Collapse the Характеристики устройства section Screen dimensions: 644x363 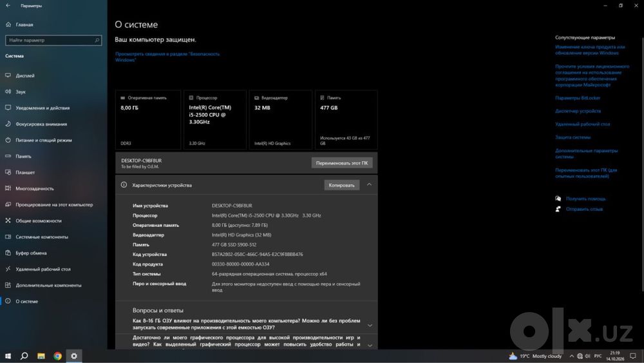point(369,185)
